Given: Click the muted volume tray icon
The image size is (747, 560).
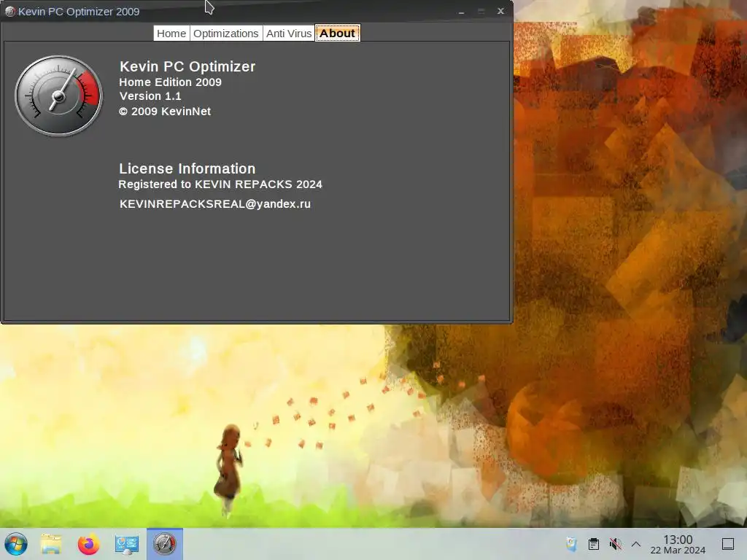Looking at the screenshot, I should click(x=616, y=544).
